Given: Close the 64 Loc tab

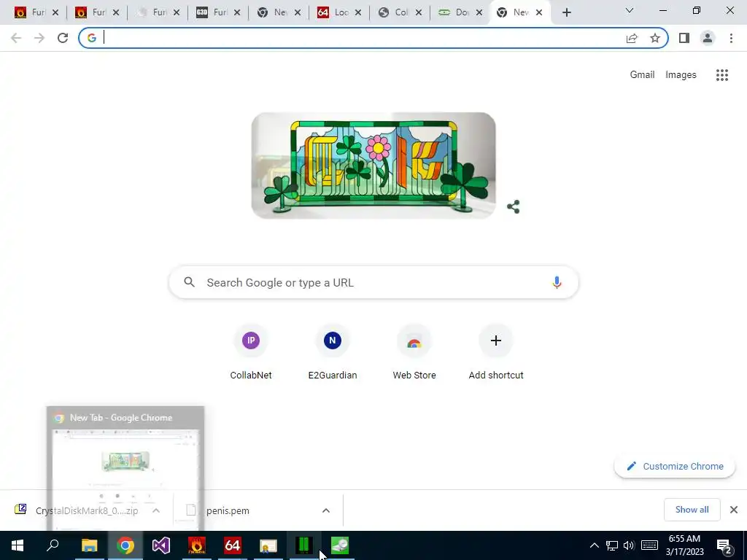Looking at the screenshot, I should [x=357, y=12].
